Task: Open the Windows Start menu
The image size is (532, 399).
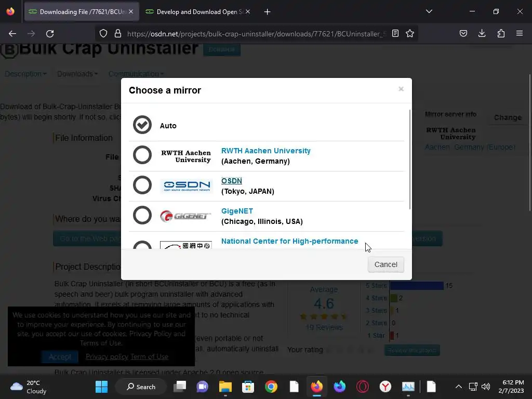Action: pyautogui.click(x=101, y=387)
